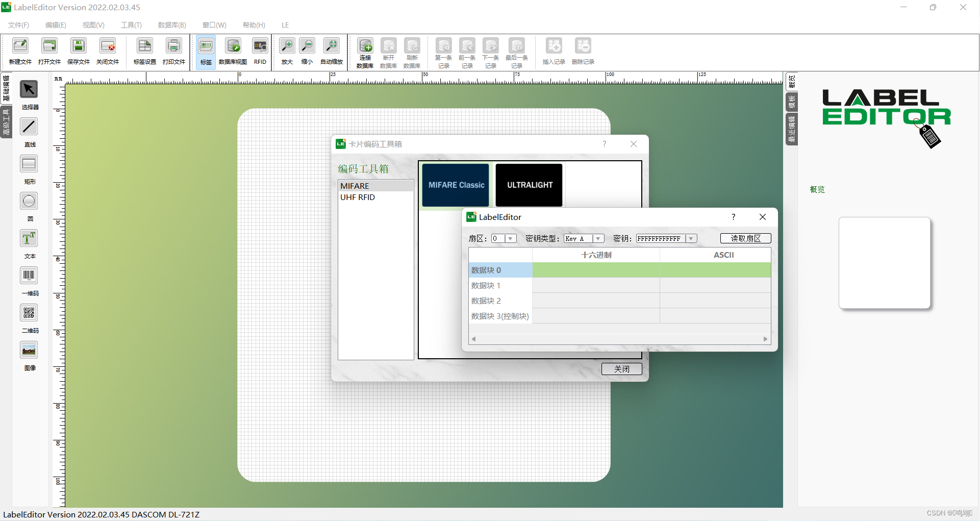Click the 插入记录 insert record icon
The image size is (980, 521).
pyautogui.click(x=554, y=46)
